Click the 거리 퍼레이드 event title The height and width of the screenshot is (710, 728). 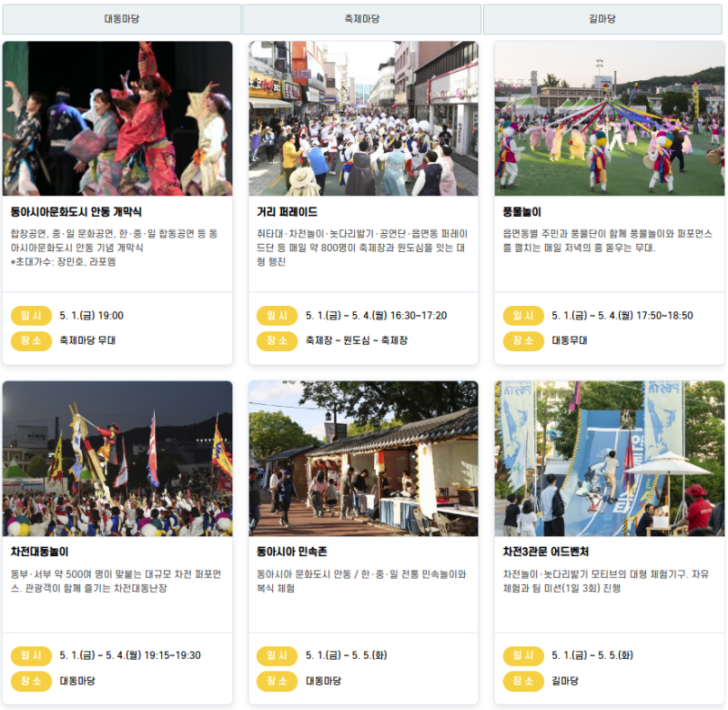click(x=287, y=212)
